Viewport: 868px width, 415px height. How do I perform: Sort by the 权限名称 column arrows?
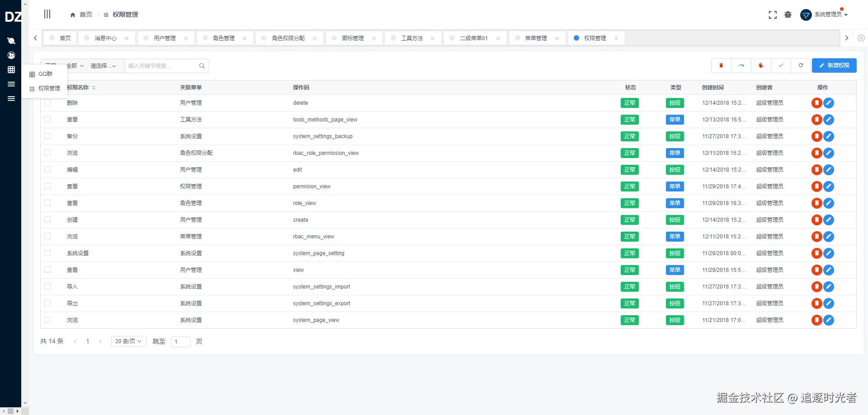tap(94, 88)
